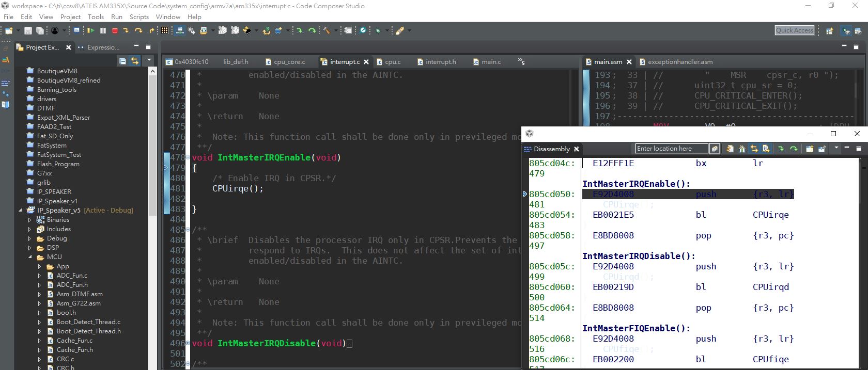Switch to the main.c editor tab
Viewport: 868px width, 370px height.
[x=487, y=61]
